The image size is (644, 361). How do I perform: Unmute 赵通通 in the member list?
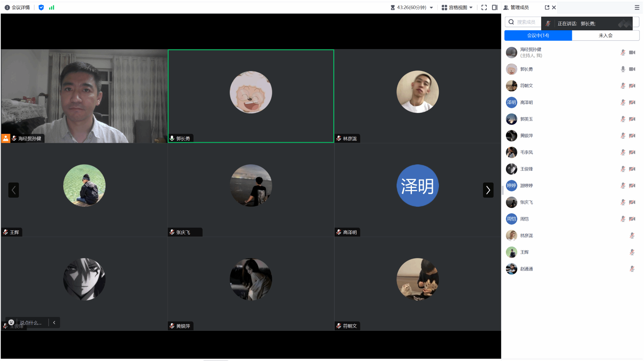pos(632,269)
